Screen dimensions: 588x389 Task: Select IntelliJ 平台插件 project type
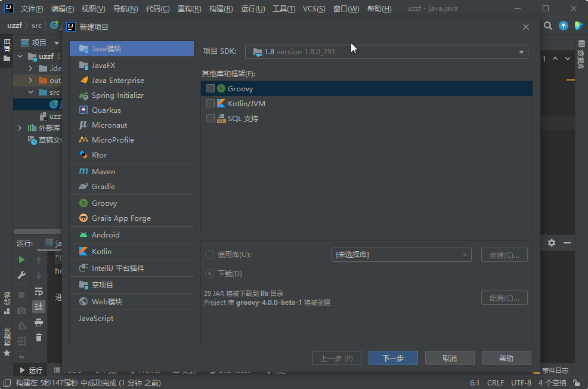pyautogui.click(x=132, y=268)
